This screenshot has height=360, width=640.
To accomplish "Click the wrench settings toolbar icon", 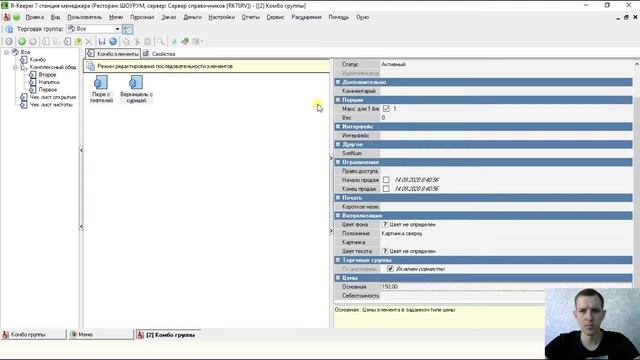I will (x=161, y=41).
